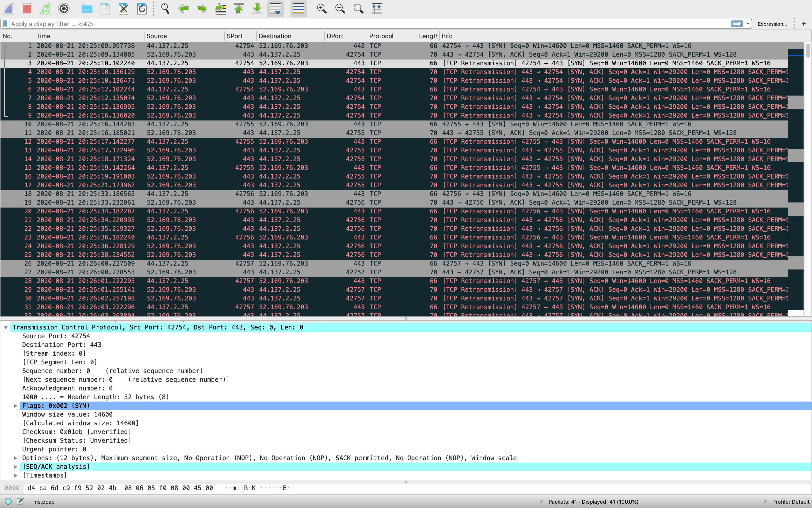The image size is (812, 508).
Task: Add a filter button with plus
Action: click(x=804, y=24)
